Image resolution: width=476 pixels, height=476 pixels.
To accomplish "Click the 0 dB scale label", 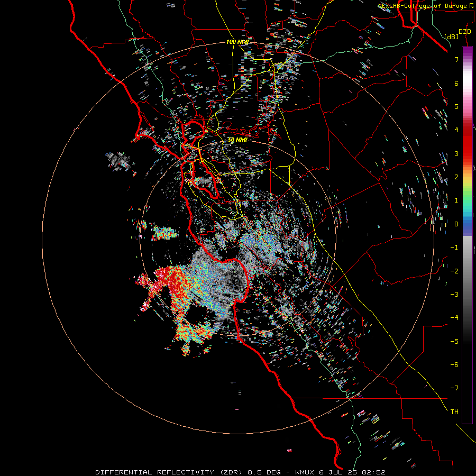I will [x=456, y=224].
